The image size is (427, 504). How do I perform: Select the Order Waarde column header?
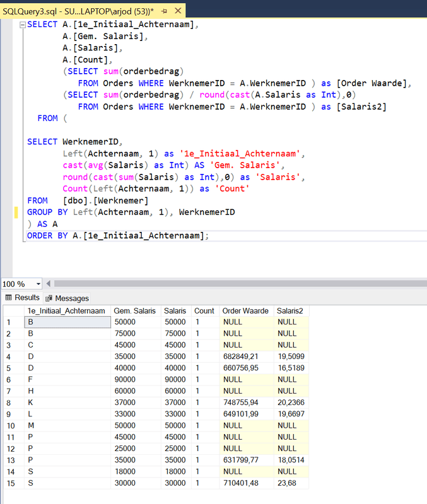(x=247, y=311)
